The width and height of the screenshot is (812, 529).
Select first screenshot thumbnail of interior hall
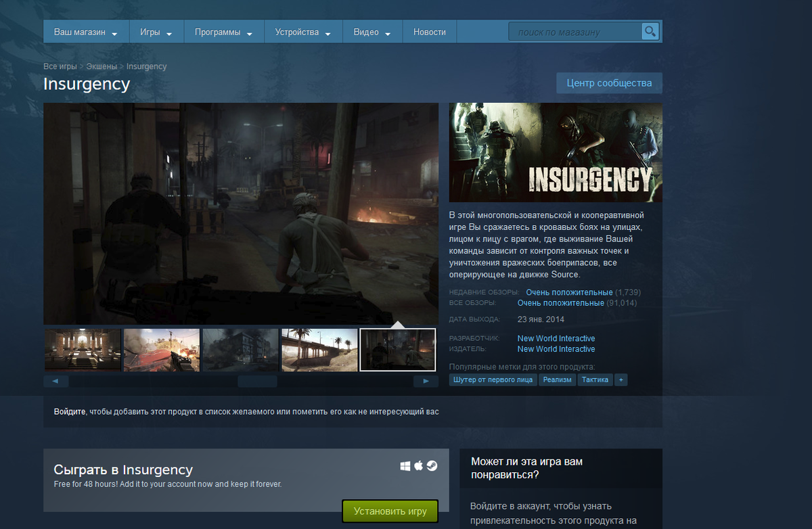click(x=83, y=350)
